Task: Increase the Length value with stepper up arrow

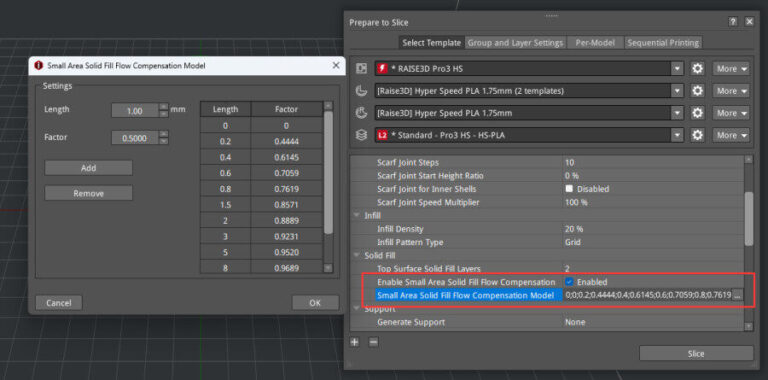Action: click(164, 107)
